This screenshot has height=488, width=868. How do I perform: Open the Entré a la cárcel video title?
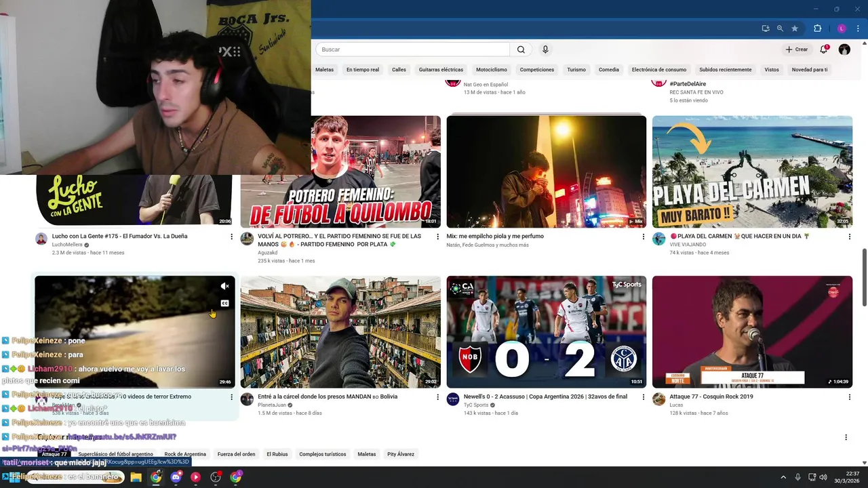pos(328,396)
